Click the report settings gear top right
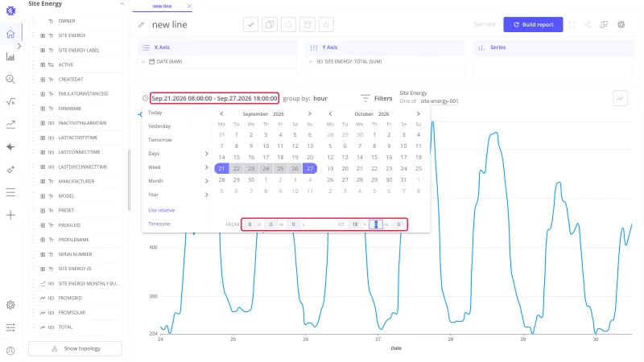Viewport: 644px width, 362px height. (x=621, y=25)
